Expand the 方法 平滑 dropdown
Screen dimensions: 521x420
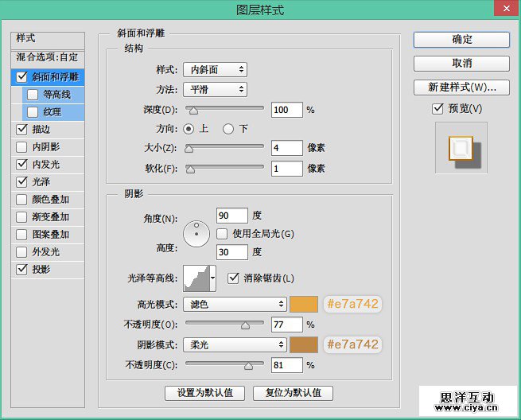(215, 90)
